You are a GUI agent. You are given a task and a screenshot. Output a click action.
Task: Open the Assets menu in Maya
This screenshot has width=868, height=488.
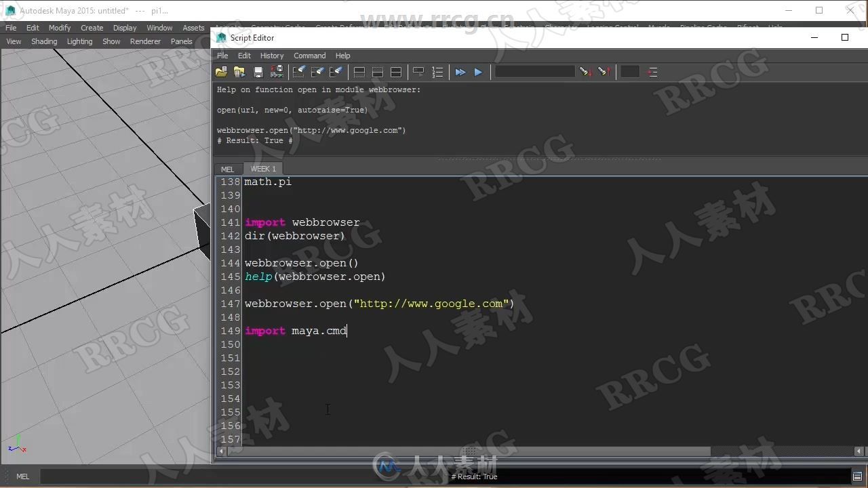(x=193, y=28)
